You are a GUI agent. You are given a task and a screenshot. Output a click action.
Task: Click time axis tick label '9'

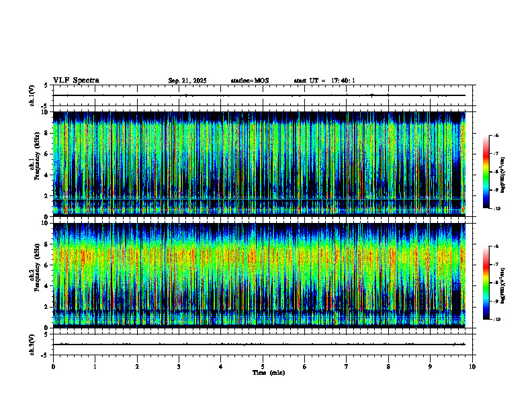click(430, 367)
